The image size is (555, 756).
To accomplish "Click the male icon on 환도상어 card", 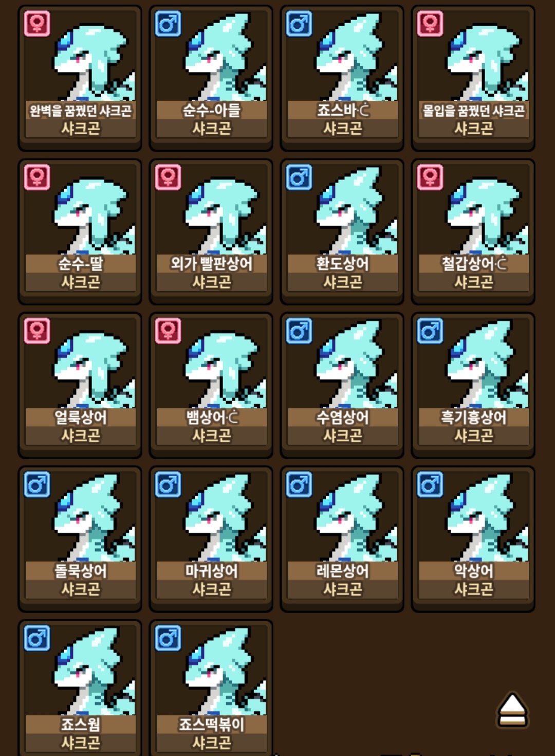I will [299, 177].
